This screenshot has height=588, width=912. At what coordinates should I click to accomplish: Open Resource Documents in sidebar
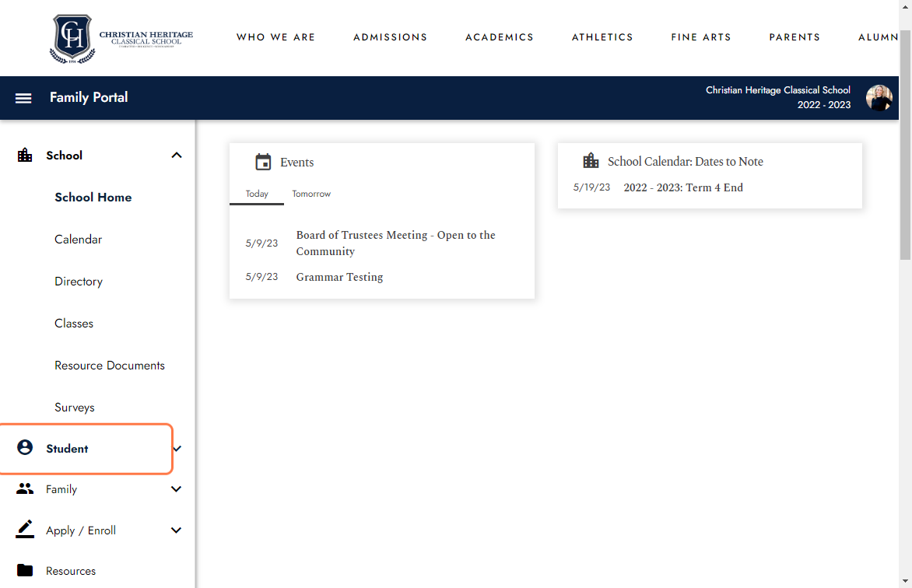tap(110, 366)
